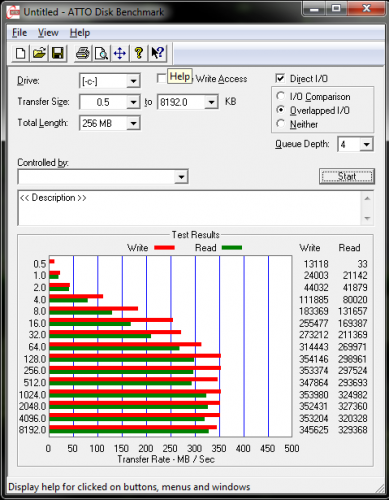The image size is (389, 500).
Task: Click the Description box scroll down arrow
Action: coord(367,218)
